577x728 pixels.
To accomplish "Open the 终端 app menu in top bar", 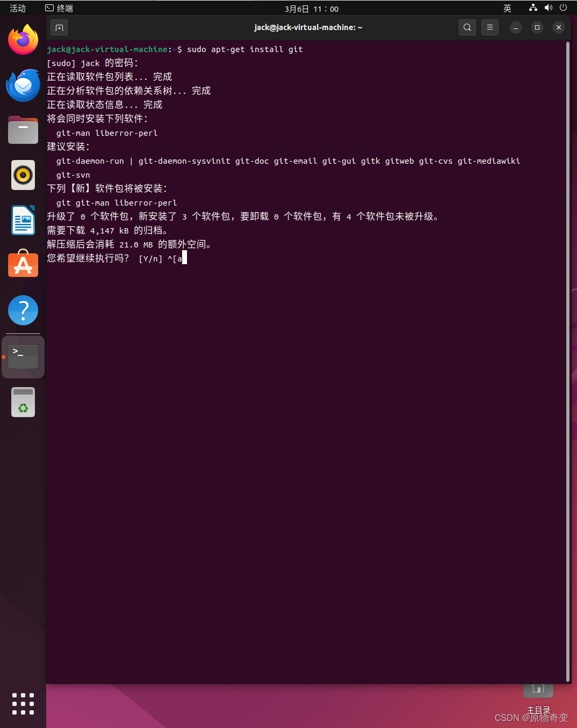I will (x=59, y=9).
